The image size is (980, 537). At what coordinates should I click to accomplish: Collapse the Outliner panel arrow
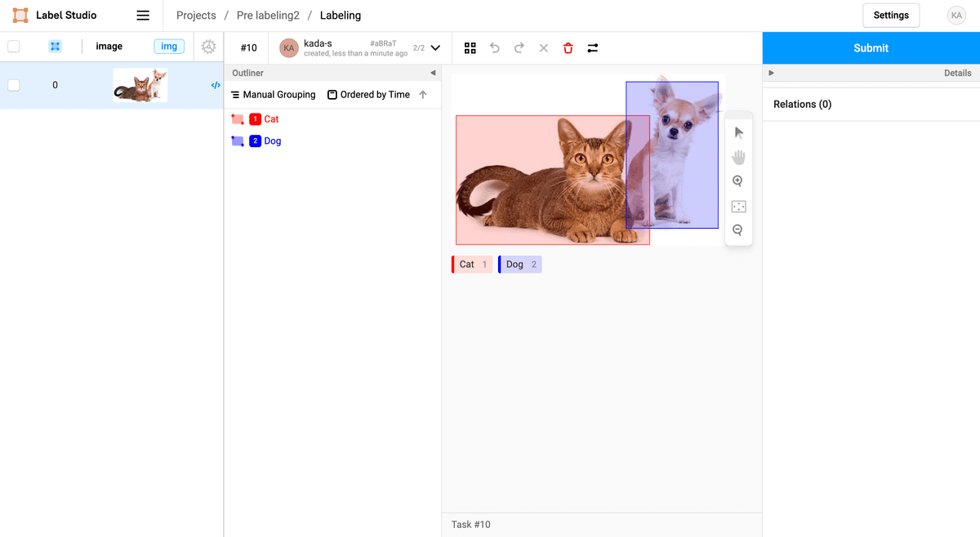433,73
